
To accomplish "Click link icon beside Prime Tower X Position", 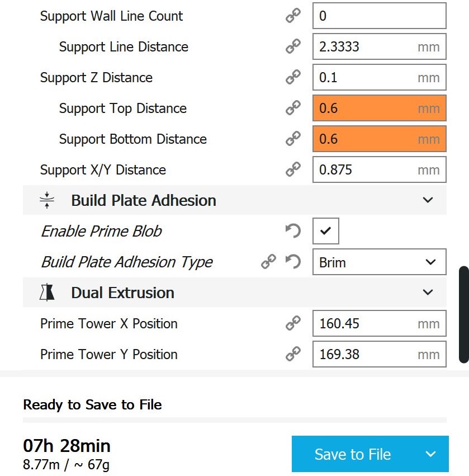I will pos(293,324).
